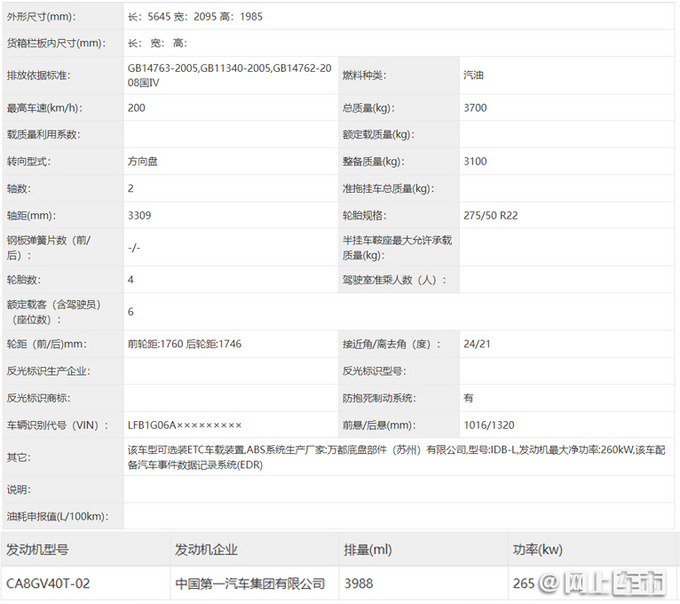Click the 额定载质量(kg) label
Image resolution: width=680 pixels, height=604 pixels.
(379, 134)
